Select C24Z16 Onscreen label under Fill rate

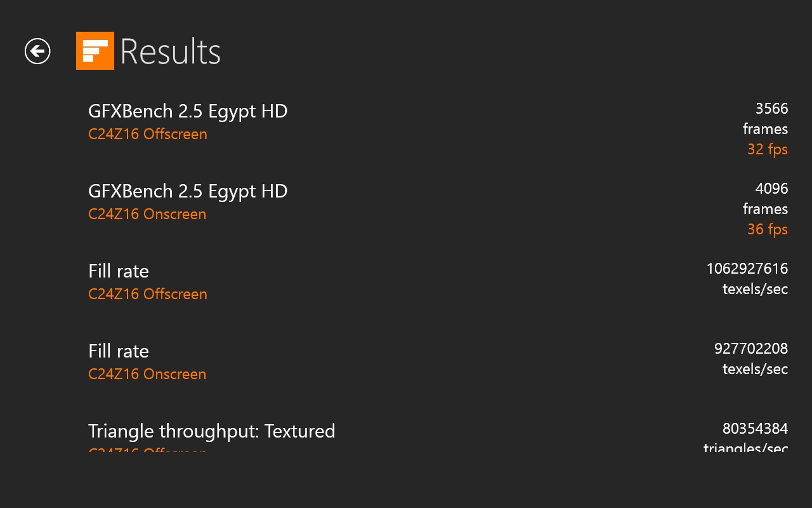[x=147, y=374]
